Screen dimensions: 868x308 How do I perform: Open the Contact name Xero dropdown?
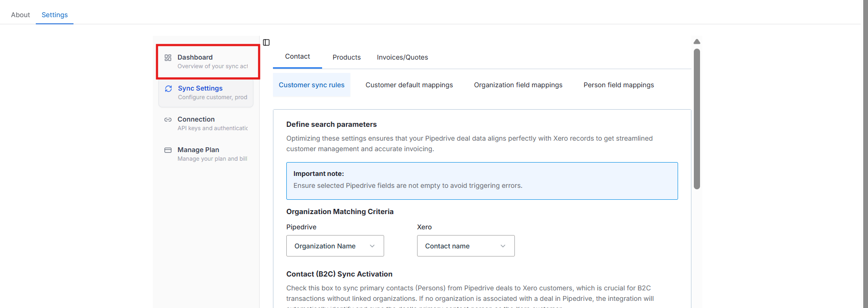click(x=466, y=246)
